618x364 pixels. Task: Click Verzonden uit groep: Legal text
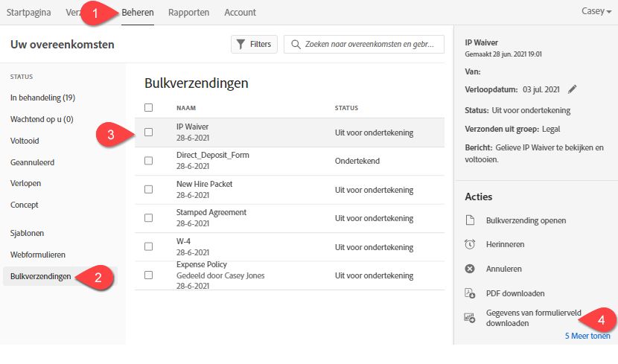tap(512, 130)
